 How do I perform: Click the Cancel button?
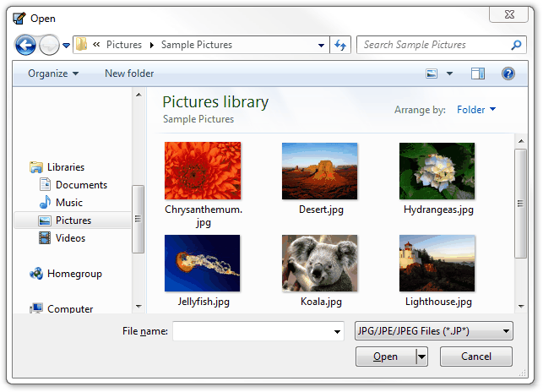(x=475, y=357)
